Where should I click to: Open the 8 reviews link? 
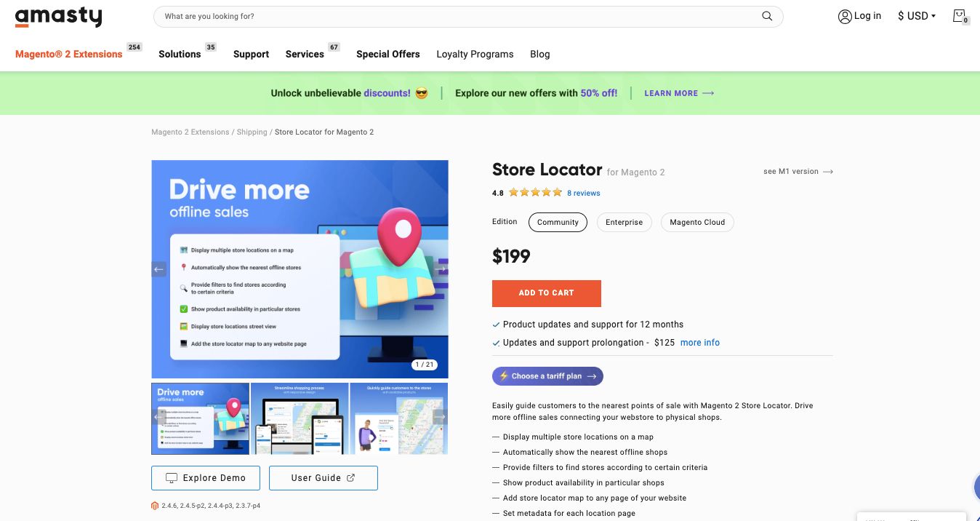(x=584, y=193)
